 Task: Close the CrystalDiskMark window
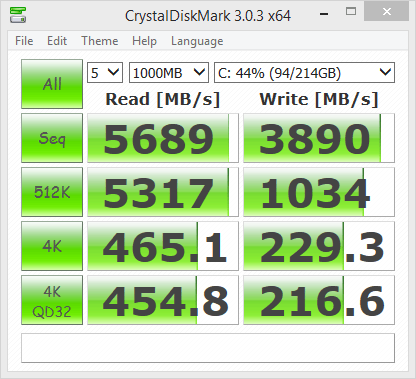387,12
